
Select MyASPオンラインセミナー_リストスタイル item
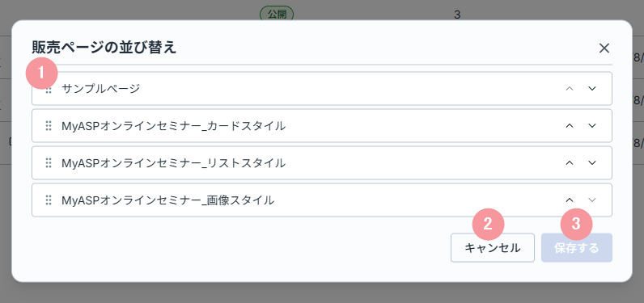(322, 162)
